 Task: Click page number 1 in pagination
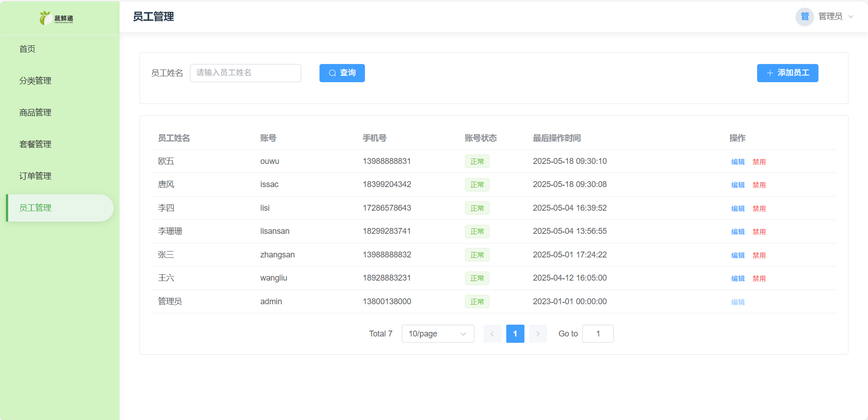tap(515, 333)
